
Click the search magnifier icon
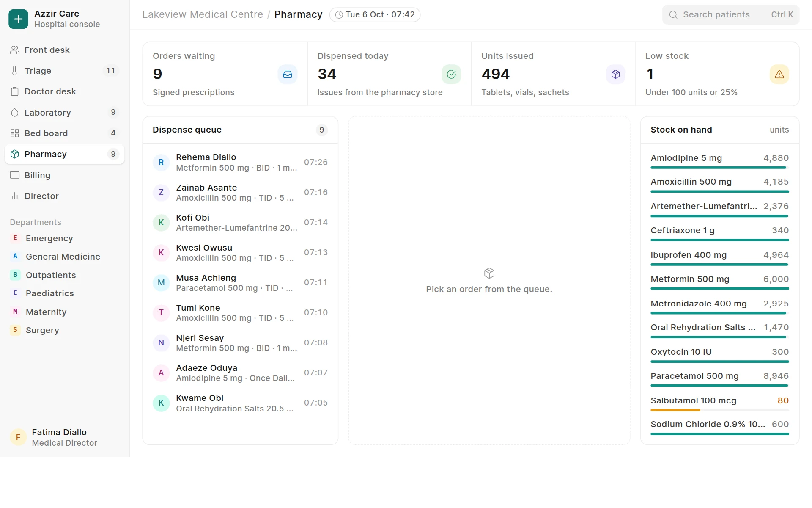coord(673,15)
